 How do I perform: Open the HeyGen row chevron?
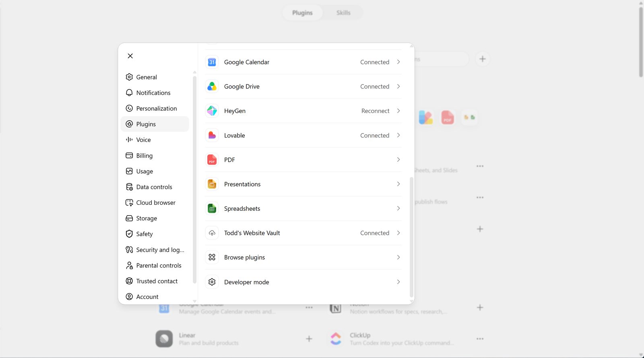coord(398,111)
